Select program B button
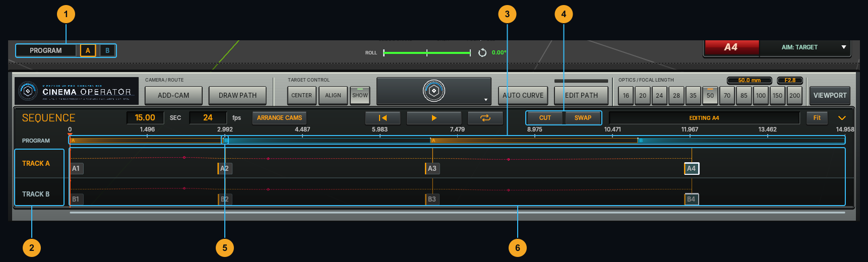The image size is (868, 262). [x=107, y=50]
